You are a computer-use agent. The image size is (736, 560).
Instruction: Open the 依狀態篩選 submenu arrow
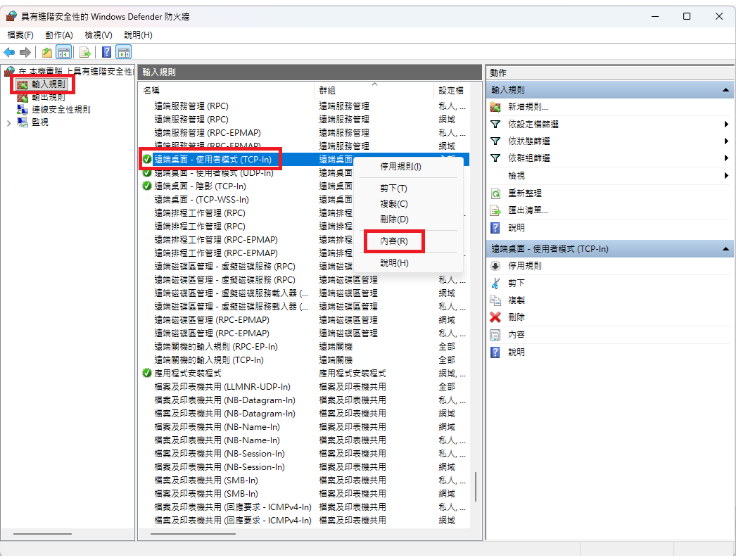(725, 141)
